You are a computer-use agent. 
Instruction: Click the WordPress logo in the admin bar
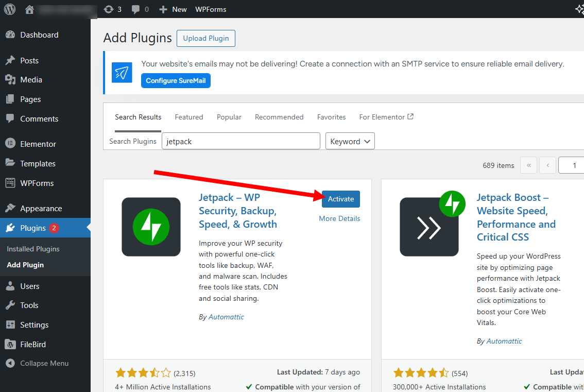[x=9, y=9]
